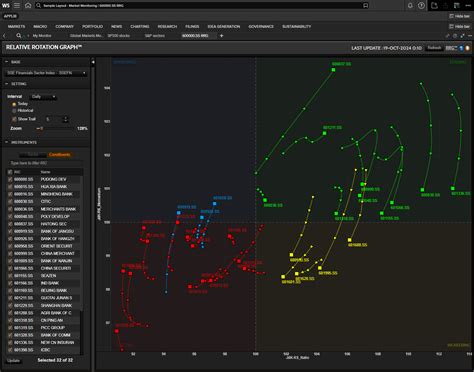Collapse the left settings panel arrow
474x372 pixels.
click(x=93, y=62)
